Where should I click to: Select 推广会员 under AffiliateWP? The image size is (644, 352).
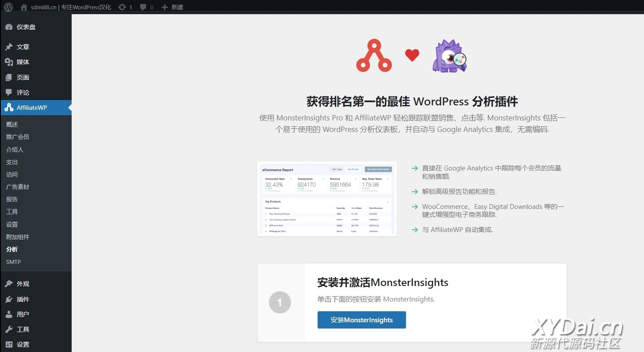click(18, 137)
